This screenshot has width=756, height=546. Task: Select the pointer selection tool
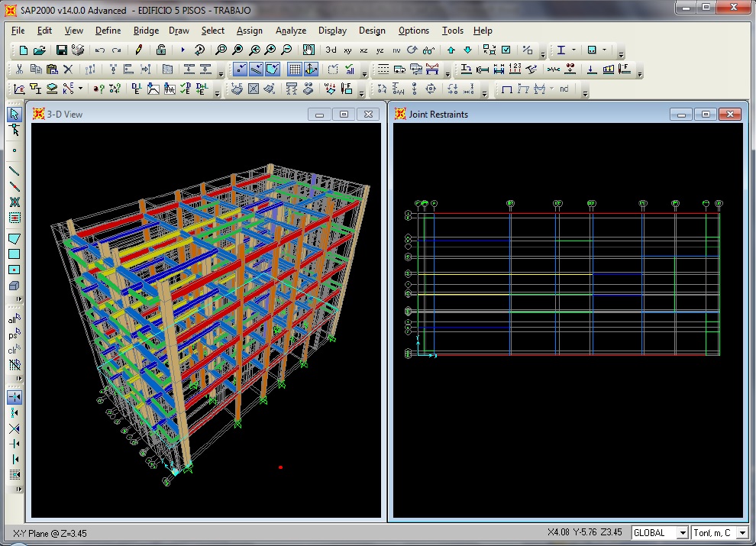pyautogui.click(x=15, y=115)
